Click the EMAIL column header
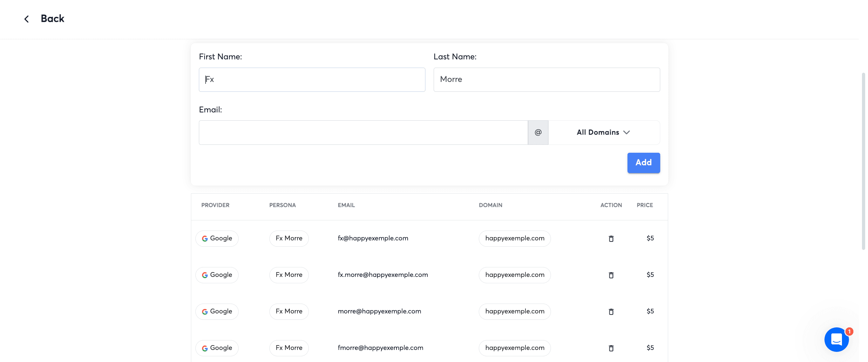868x362 pixels. tap(346, 205)
